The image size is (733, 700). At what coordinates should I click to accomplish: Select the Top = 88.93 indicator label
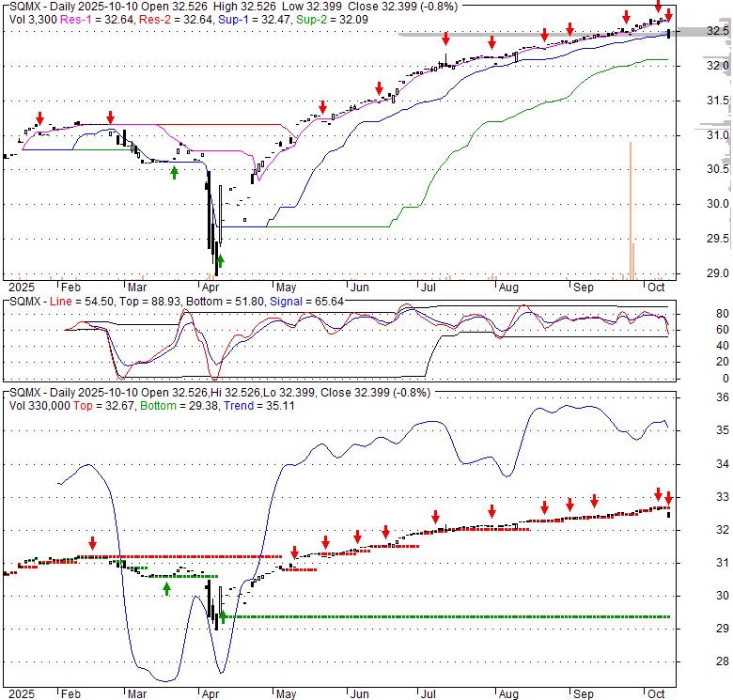coord(150,302)
